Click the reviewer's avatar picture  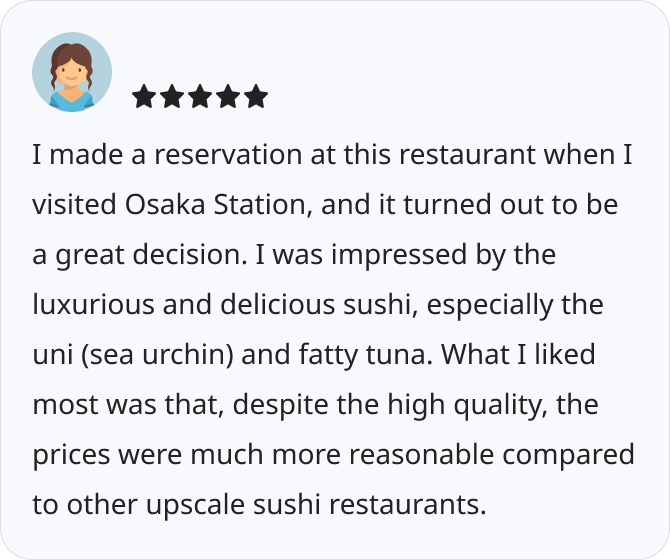tap(72, 72)
